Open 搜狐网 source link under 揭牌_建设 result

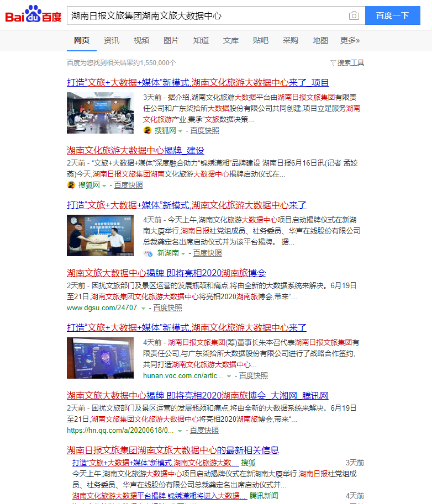pos(89,185)
